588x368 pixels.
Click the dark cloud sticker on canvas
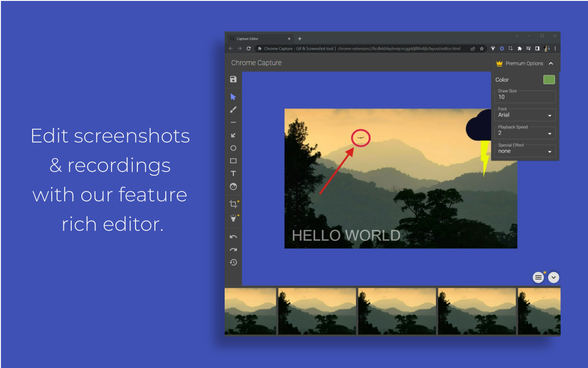coord(478,126)
